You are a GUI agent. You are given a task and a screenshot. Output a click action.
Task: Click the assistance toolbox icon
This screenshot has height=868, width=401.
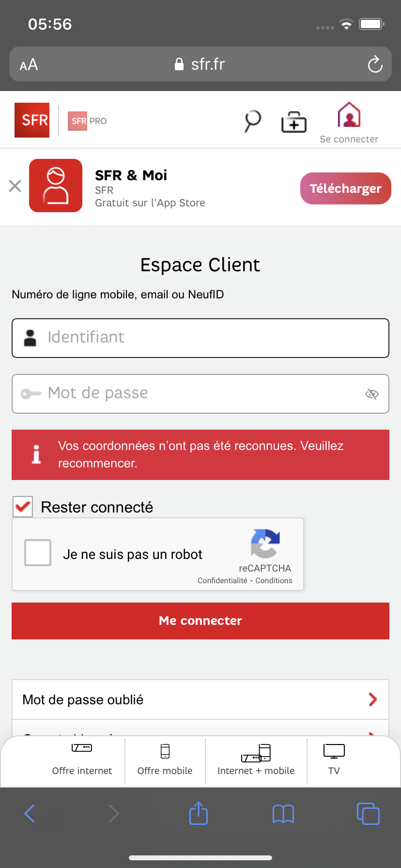tap(293, 121)
